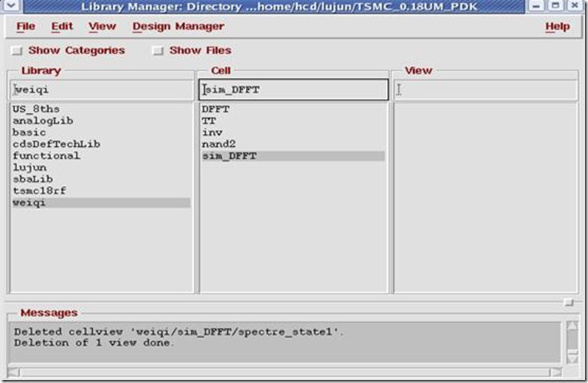The height and width of the screenshot is (383, 588).
Task: Open the Edit menu
Action: pyautogui.click(x=61, y=26)
